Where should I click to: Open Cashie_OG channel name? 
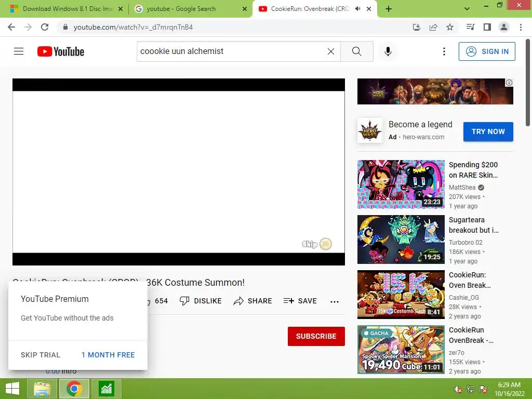click(464, 298)
